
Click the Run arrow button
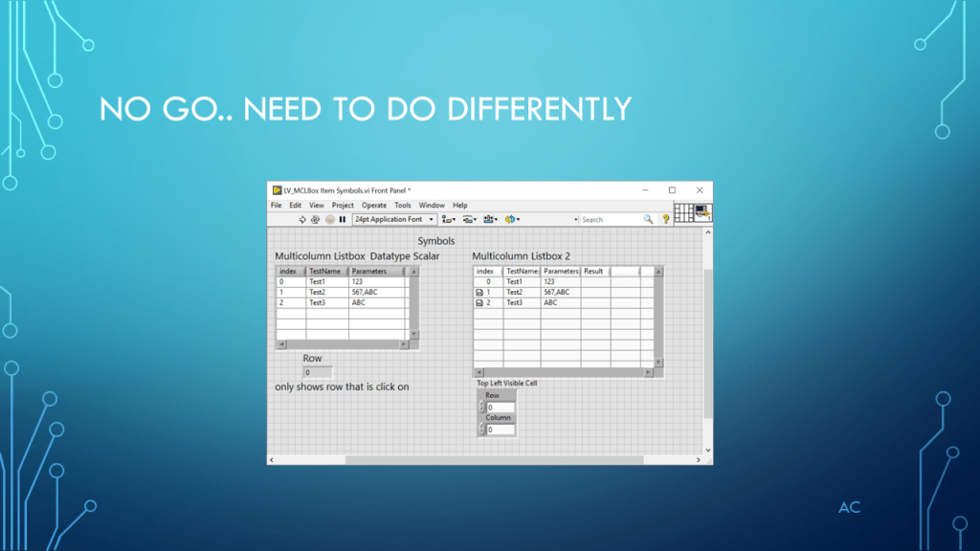pyautogui.click(x=302, y=219)
